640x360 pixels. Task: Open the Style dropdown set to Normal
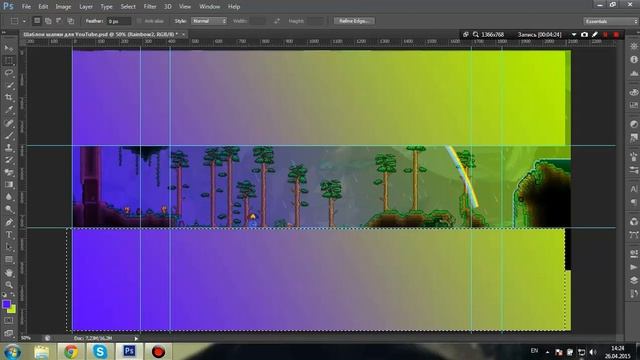[x=209, y=21]
